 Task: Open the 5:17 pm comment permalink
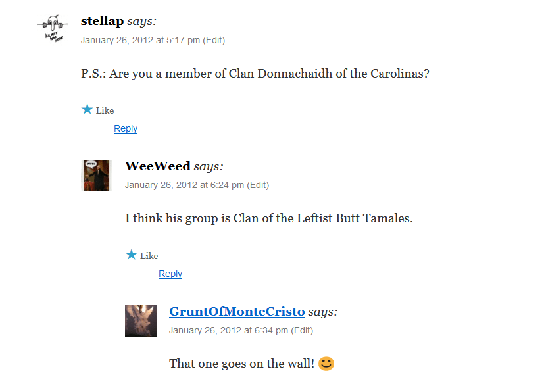click(140, 40)
